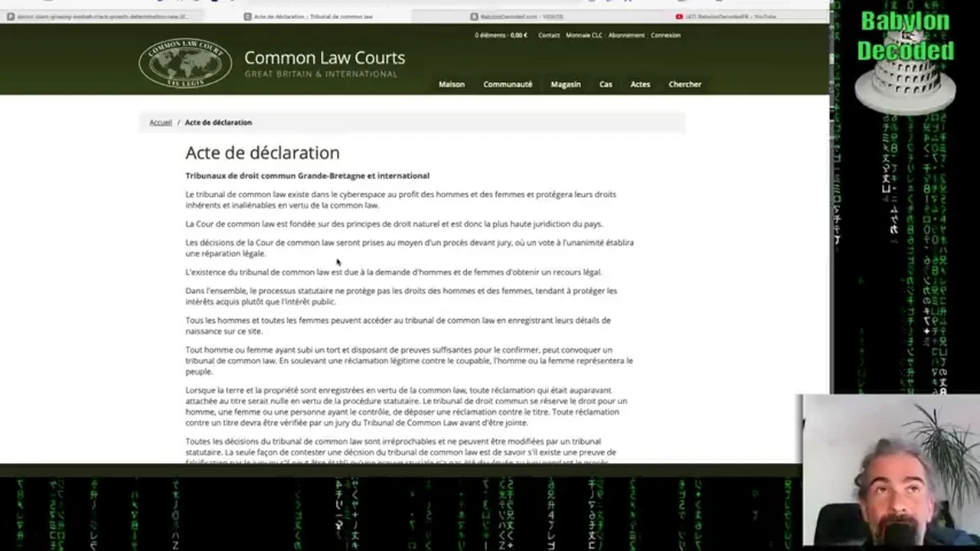980x551 pixels.
Task: Open the Actes menu item
Action: [x=640, y=84]
